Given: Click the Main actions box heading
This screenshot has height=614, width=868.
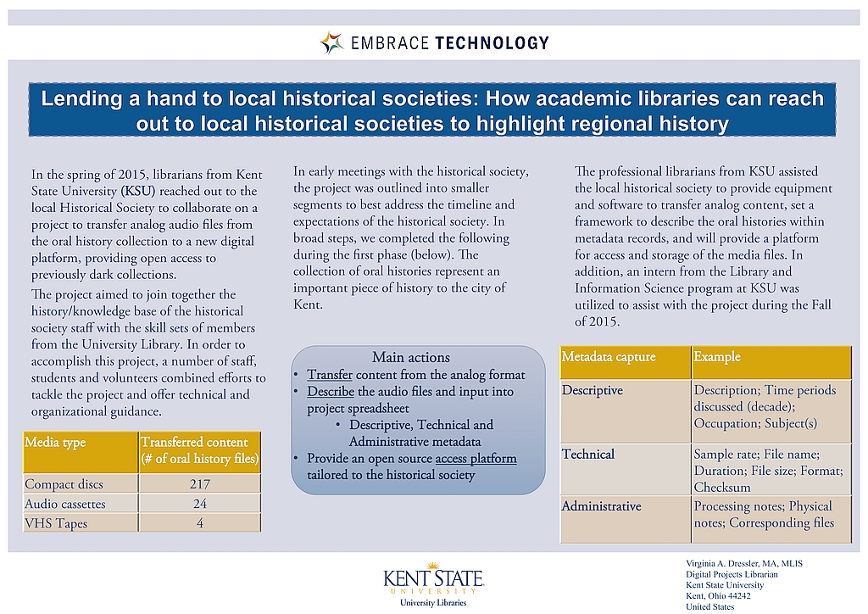Looking at the screenshot, I should pyautogui.click(x=411, y=357).
